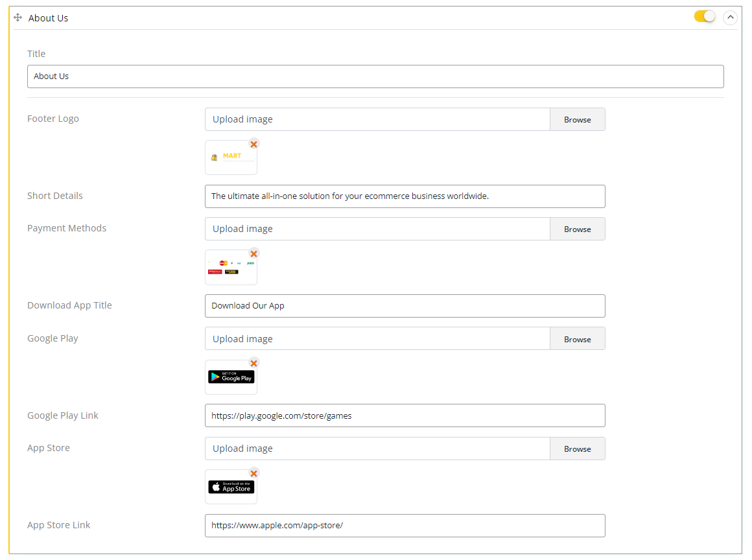Collapse the About Us panel
Screen dimensions: 752x560
[730, 17]
